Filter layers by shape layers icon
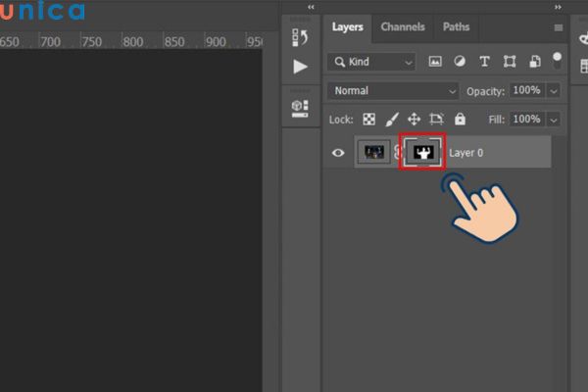The width and height of the screenshot is (588, 392). pos(510,62)
